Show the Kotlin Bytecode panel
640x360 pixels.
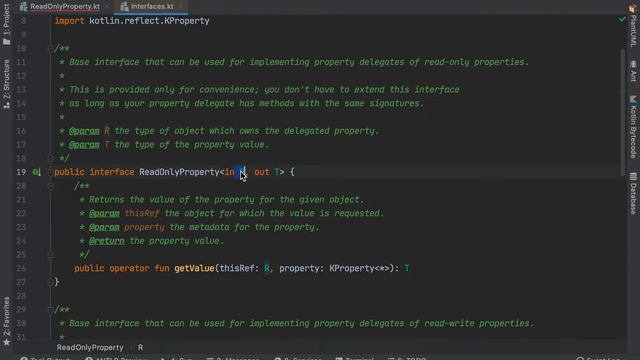(633, 127)
